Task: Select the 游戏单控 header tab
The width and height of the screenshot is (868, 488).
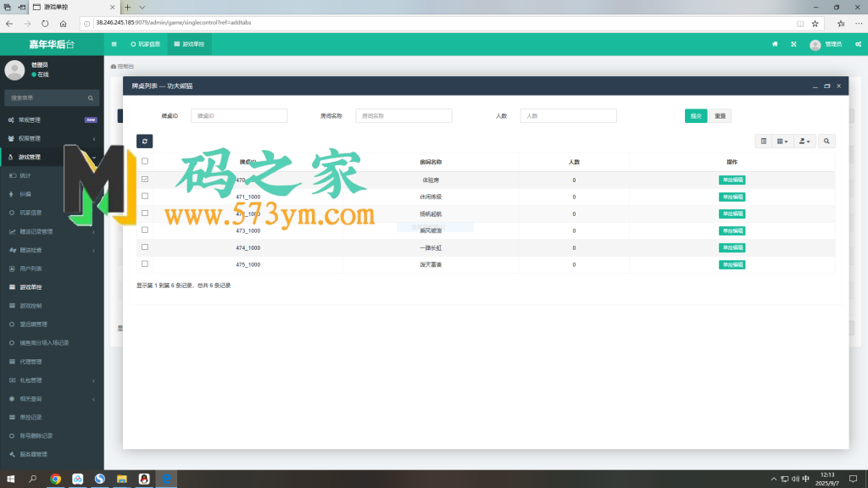Action: (x=189, y=44)
